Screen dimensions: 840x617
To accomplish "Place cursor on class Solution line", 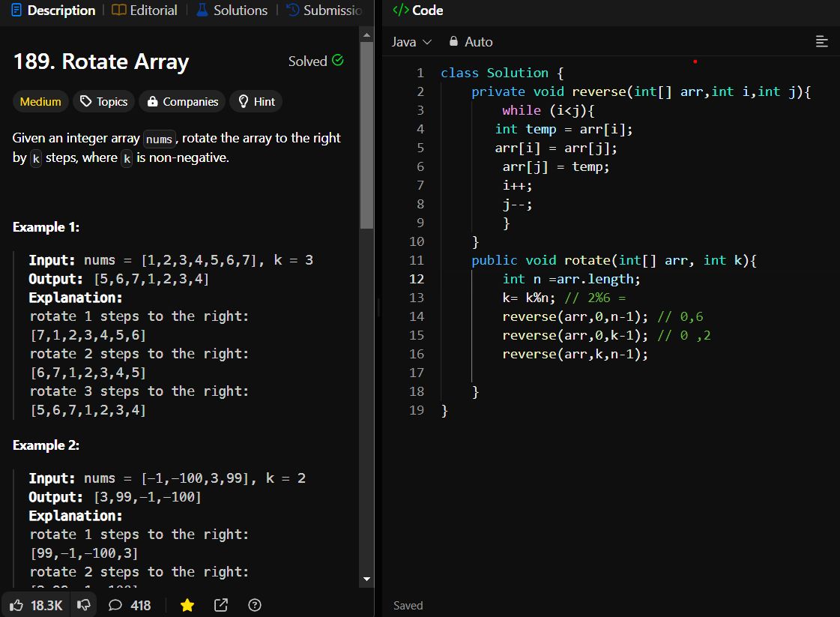I will click(502, 73).
